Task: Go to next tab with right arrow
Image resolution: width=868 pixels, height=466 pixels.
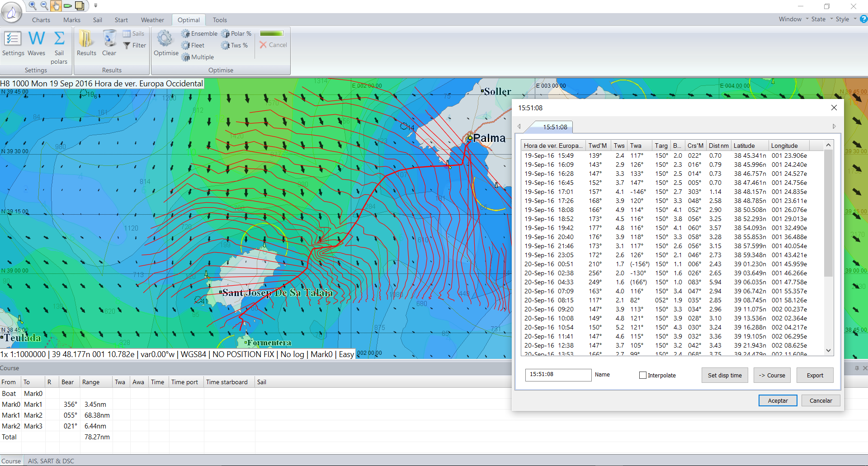Action: coord(834,127)
